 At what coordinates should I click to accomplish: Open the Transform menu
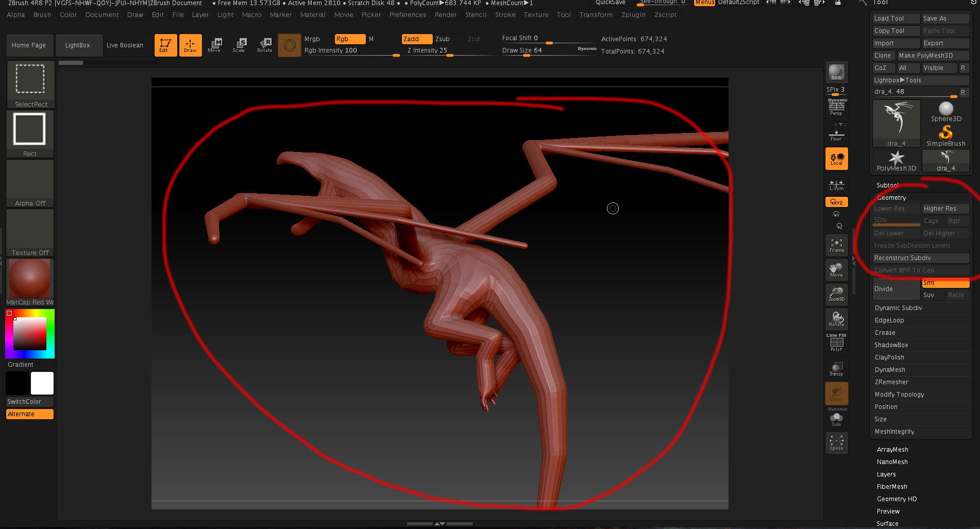coord(596,15)
